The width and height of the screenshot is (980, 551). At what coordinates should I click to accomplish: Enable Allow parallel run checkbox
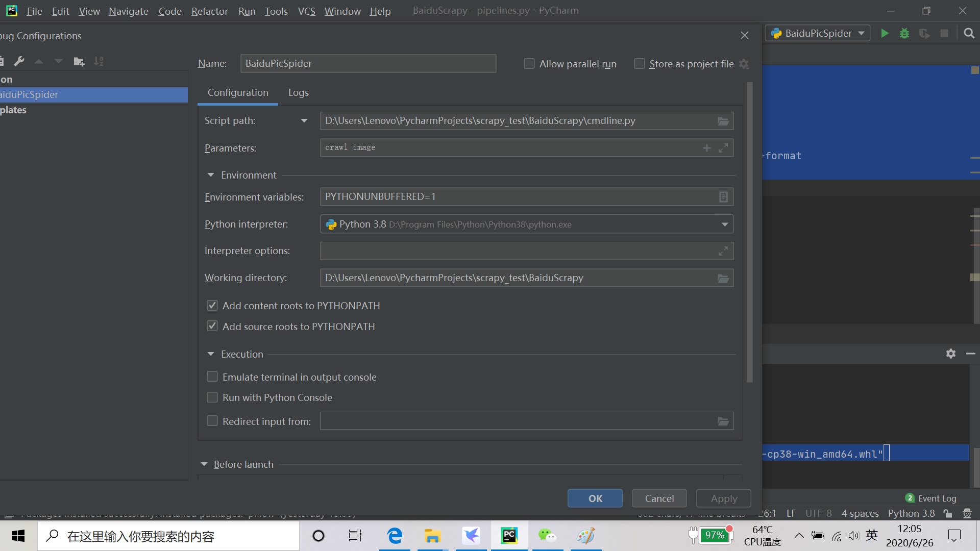529,64
